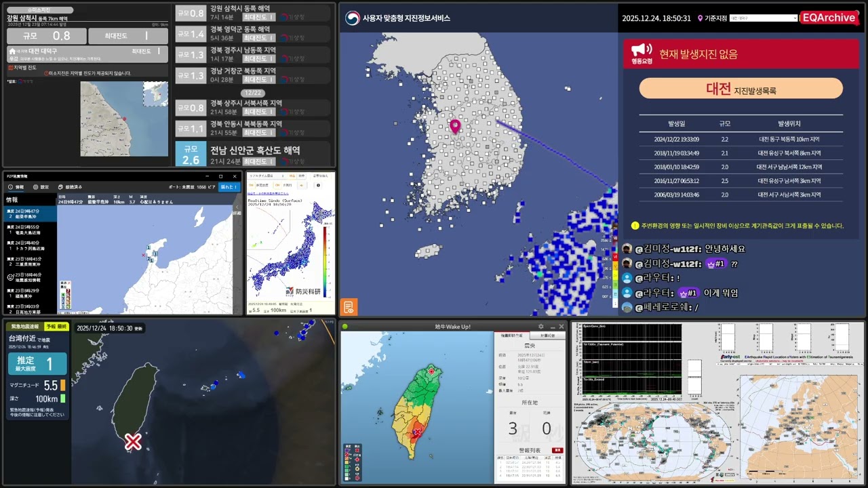Click the green status dot in 地牛Wake Up! title bar
This screenshot has height=488, width=868.
(345, 327)
